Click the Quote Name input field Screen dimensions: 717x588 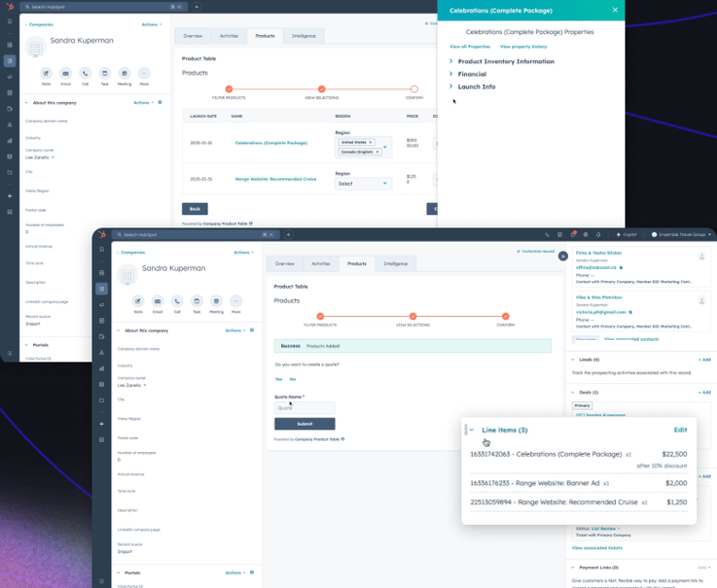[305, 408]
